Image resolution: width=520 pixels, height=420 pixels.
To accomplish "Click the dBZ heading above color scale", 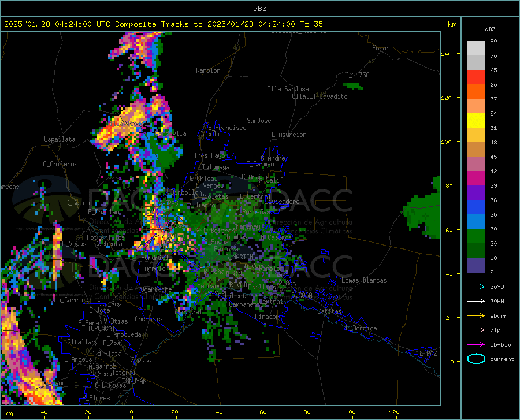I will pos(490,29).
